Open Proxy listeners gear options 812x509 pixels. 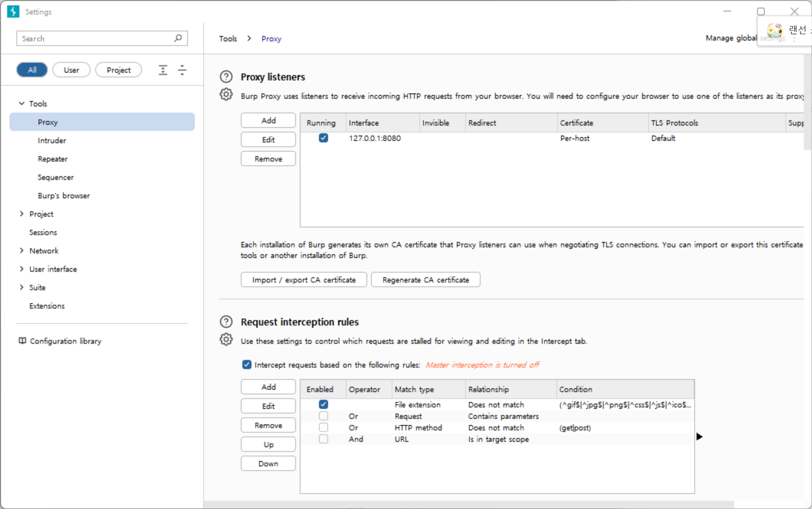pos(226,94)
